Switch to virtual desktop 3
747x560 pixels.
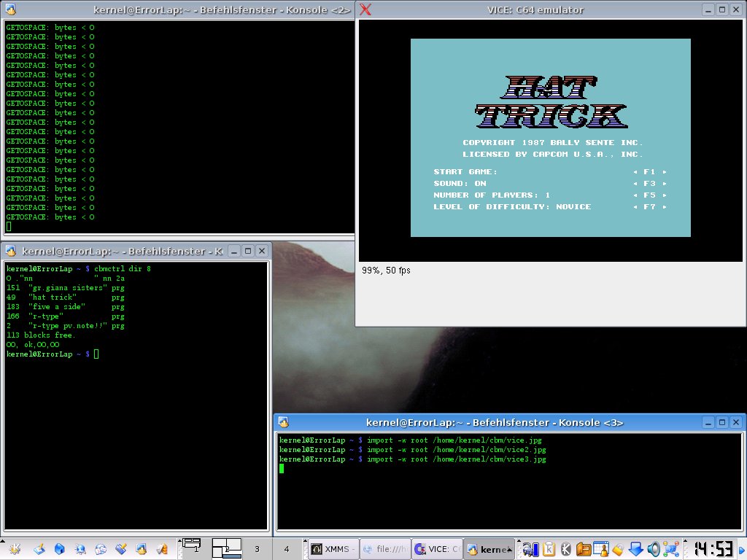(257, 549)
